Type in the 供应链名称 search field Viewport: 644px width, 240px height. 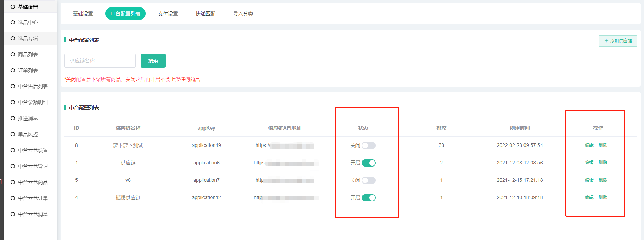coord(100,61)
